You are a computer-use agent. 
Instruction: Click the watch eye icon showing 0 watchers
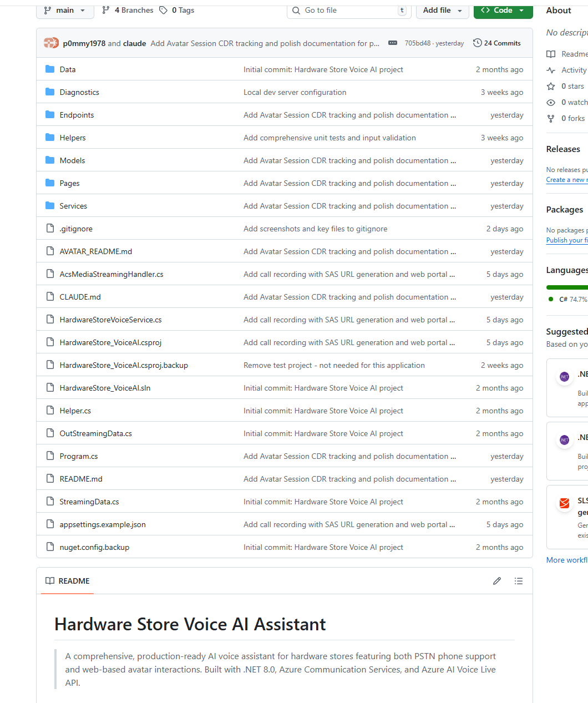pos(550,102)
